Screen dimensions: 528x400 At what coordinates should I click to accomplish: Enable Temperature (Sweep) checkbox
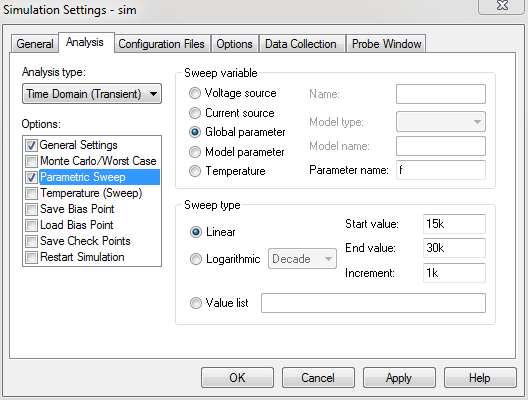pos(31,193)
